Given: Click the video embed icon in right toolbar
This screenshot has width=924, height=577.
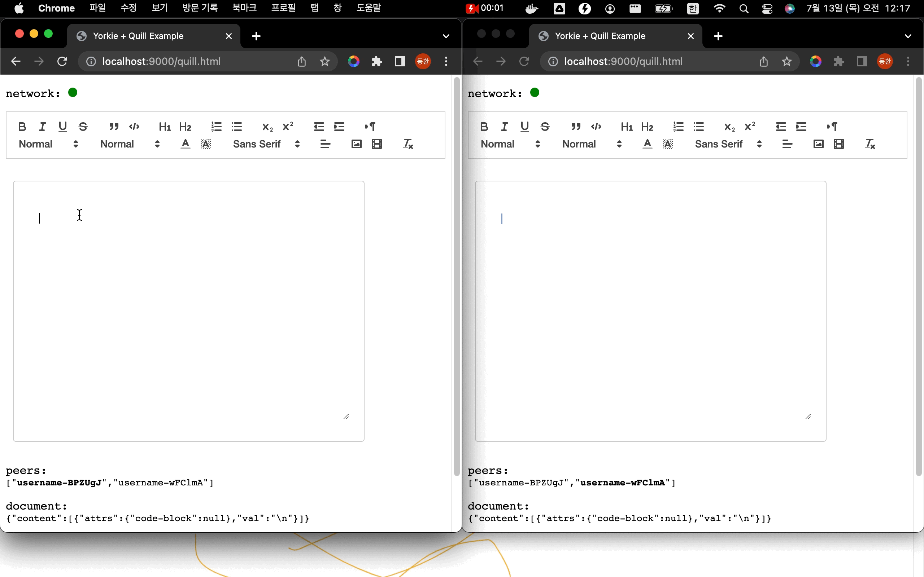Looking at the screenshot, I should pos(838,144).
